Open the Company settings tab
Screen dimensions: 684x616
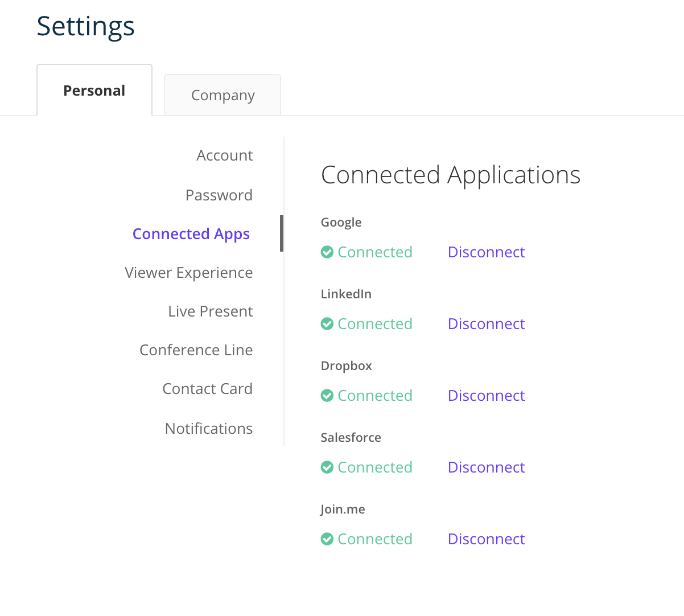point(222,95)
